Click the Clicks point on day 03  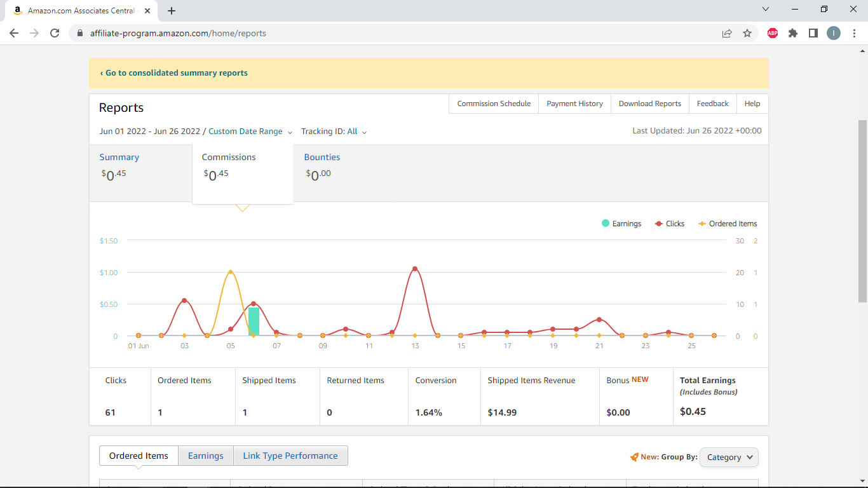tap(184, 301)
